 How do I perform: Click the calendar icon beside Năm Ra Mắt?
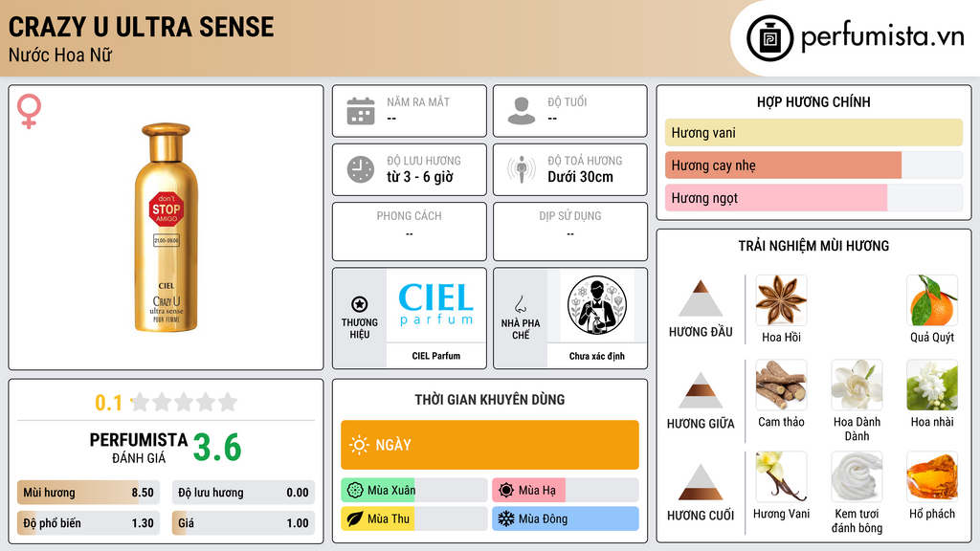coord(361,111)
